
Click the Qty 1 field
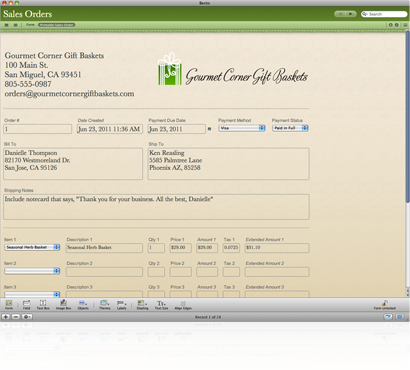156,248
